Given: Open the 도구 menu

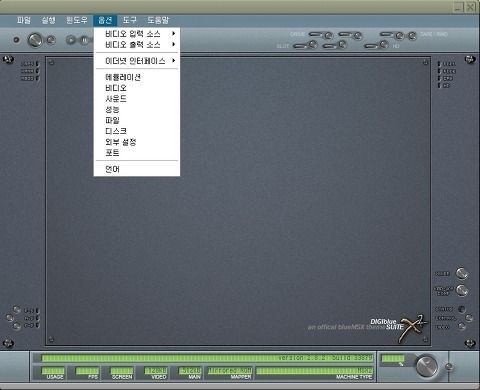Looking at the screenshot, I should pyautogui.click(x=129, y=20).
